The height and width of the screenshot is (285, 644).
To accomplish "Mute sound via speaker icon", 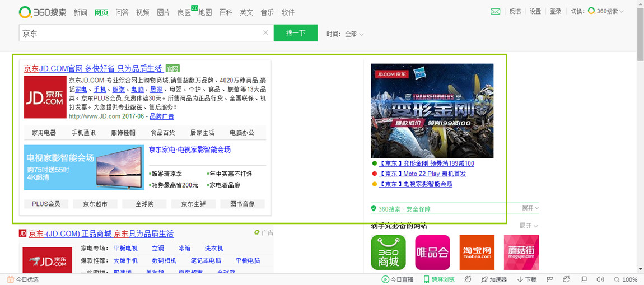I will pyautogui.click(x=600, y=279).
